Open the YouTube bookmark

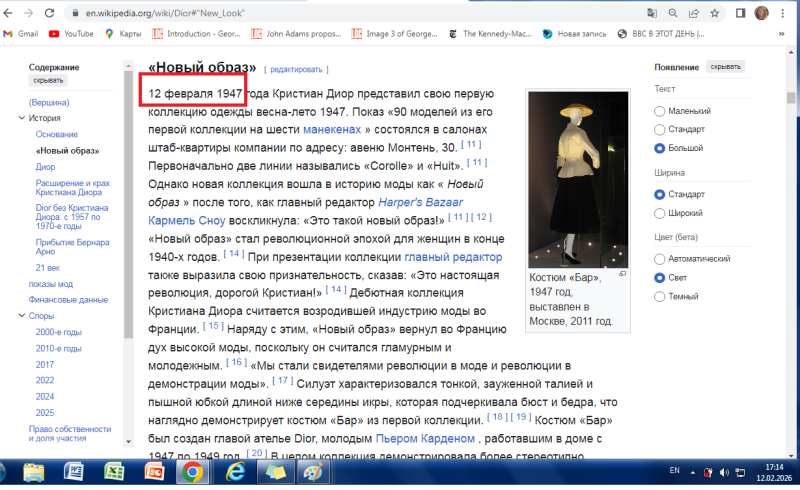pos(70,33)
